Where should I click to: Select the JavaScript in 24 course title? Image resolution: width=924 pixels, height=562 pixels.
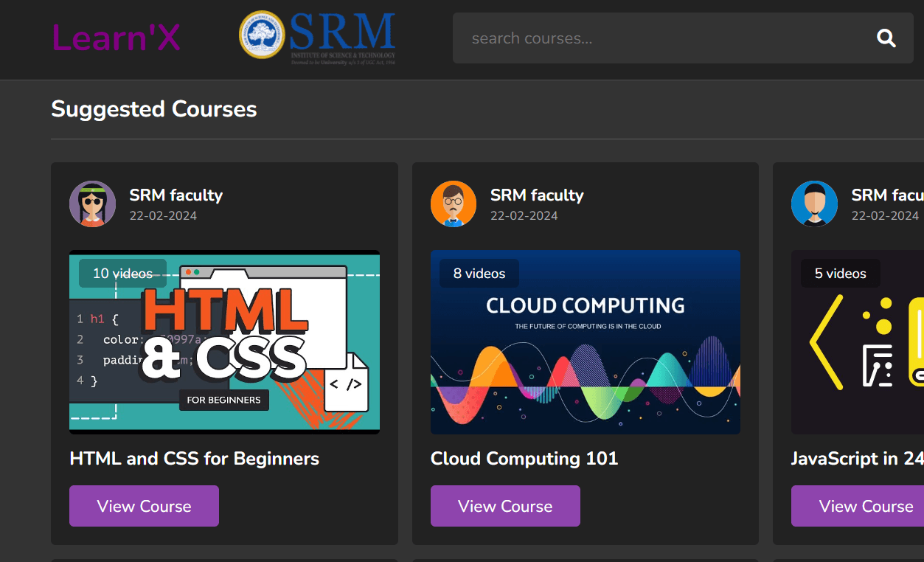(x=857, y=459)
